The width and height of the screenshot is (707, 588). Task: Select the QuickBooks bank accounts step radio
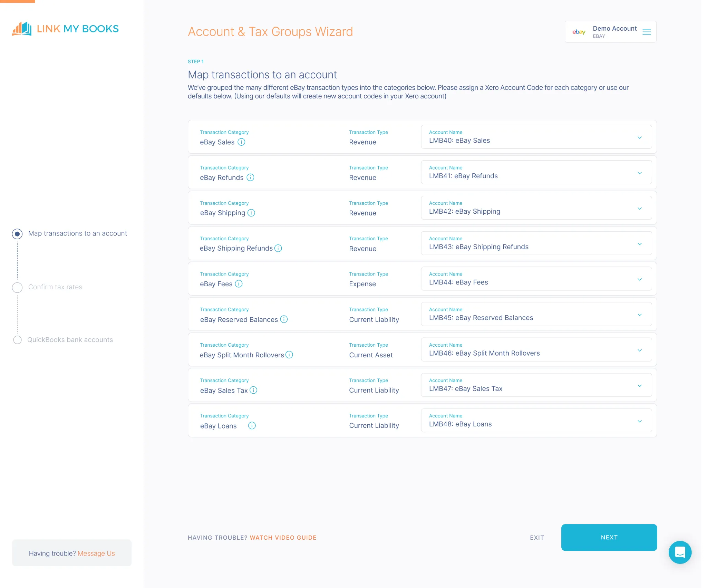[17, 340]
